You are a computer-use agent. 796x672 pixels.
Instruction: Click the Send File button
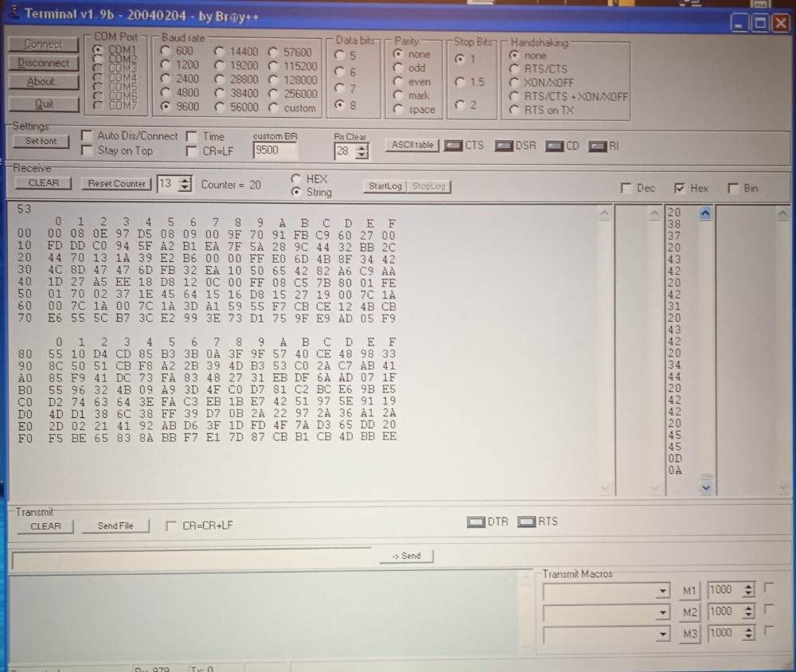tap(115, 526)
